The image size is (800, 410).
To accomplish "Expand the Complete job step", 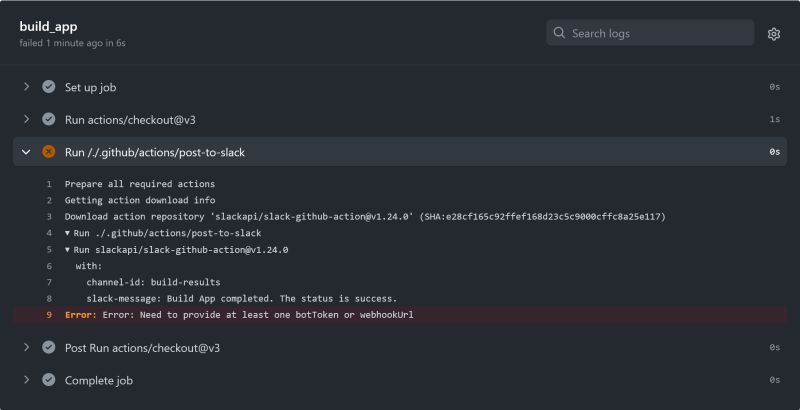I will 27,380.
